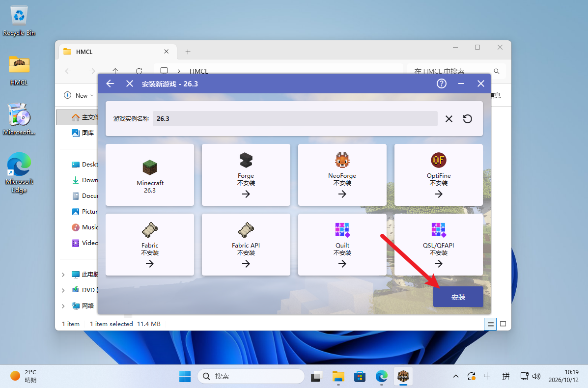The image size is (588, 388).
Task: Select the Quilt loader card
Action: (x=342, y=245)
